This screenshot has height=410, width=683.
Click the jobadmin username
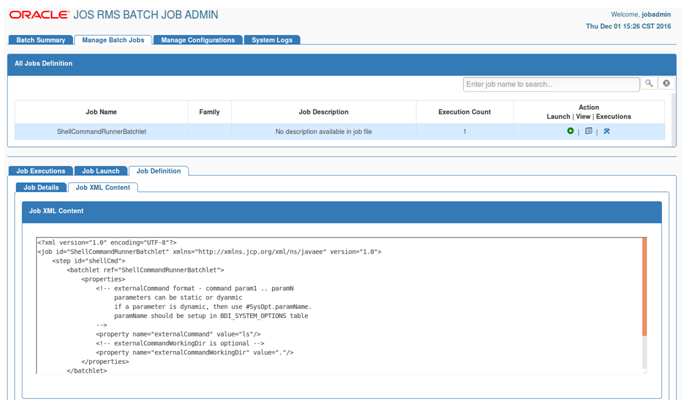click(x=656, y=14)
